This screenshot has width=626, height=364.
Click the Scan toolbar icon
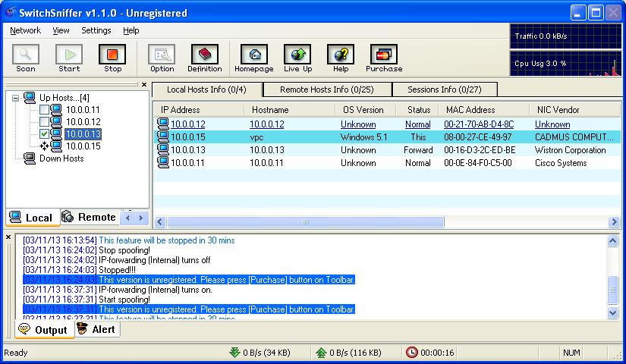coord(26,55)
